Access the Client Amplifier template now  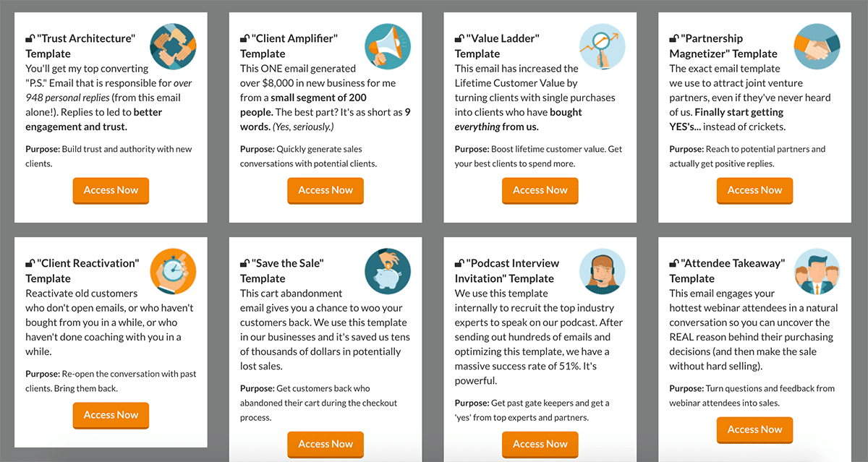[x=325, y=190]
